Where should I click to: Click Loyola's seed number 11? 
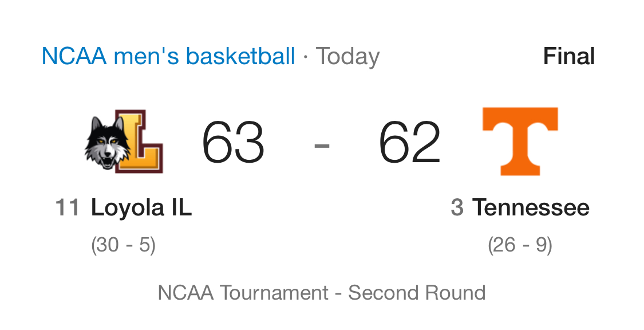pyautogui.click(x=68, y=207)
